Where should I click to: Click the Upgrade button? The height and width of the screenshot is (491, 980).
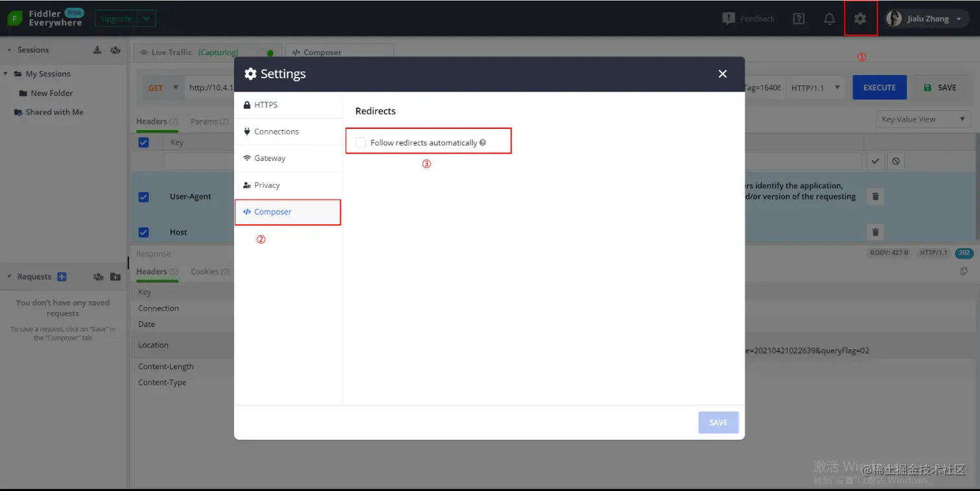pos(117,19)
